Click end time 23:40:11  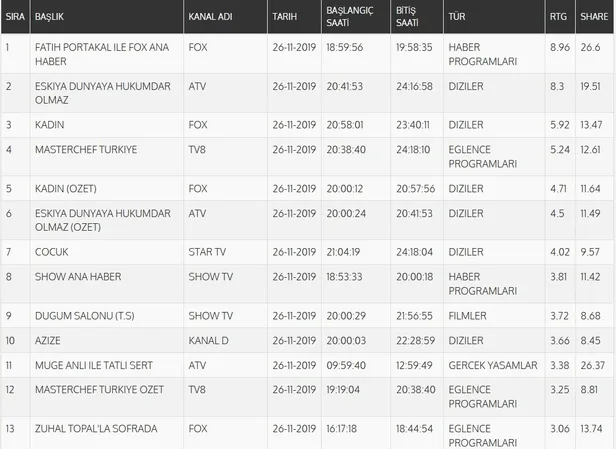(x=412, y=125)
